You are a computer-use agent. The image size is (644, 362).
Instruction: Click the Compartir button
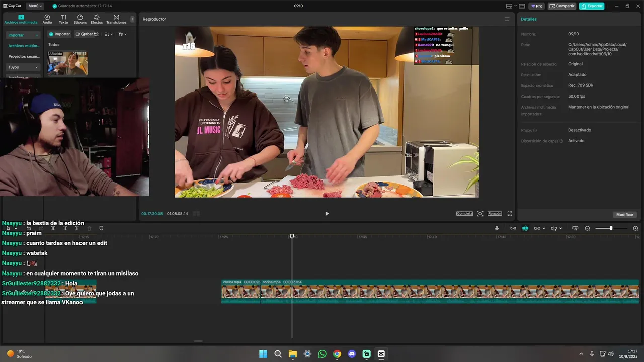pos(562,6)
